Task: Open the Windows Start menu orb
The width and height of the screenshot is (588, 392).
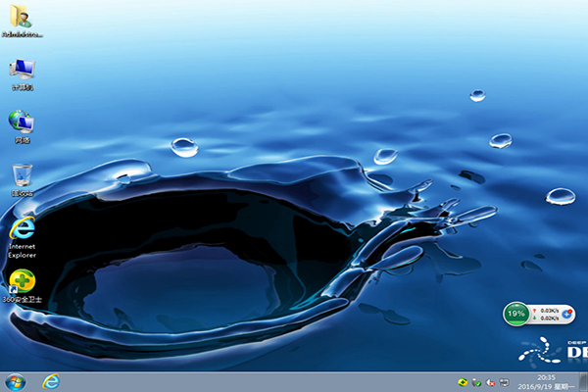Action: (x=16, y=382)
